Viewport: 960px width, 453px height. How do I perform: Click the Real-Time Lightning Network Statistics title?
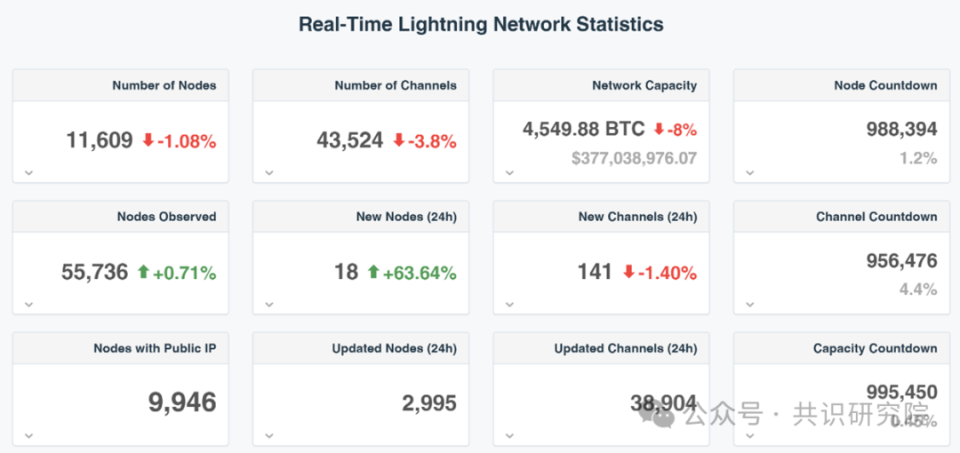(x=481, y=24)
